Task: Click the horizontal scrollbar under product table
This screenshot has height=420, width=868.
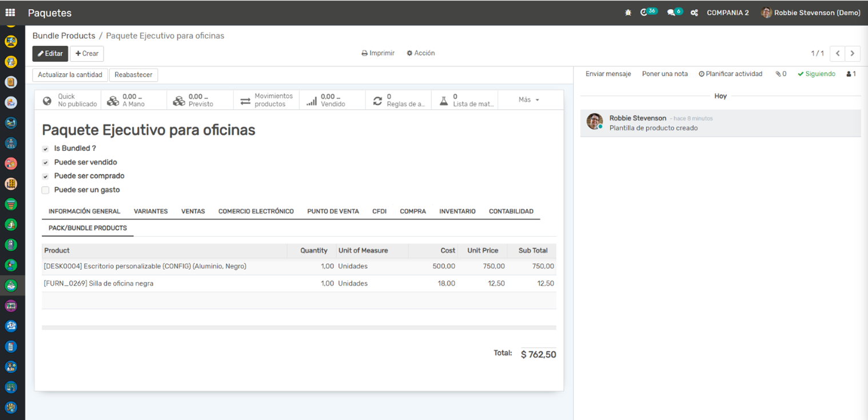Action: click(298, 328)
